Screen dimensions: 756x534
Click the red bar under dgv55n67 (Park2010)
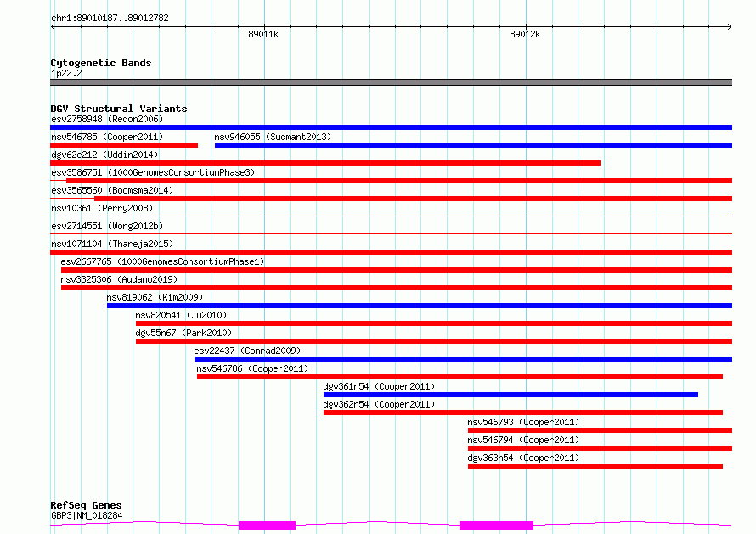click(x=434, y=341)
